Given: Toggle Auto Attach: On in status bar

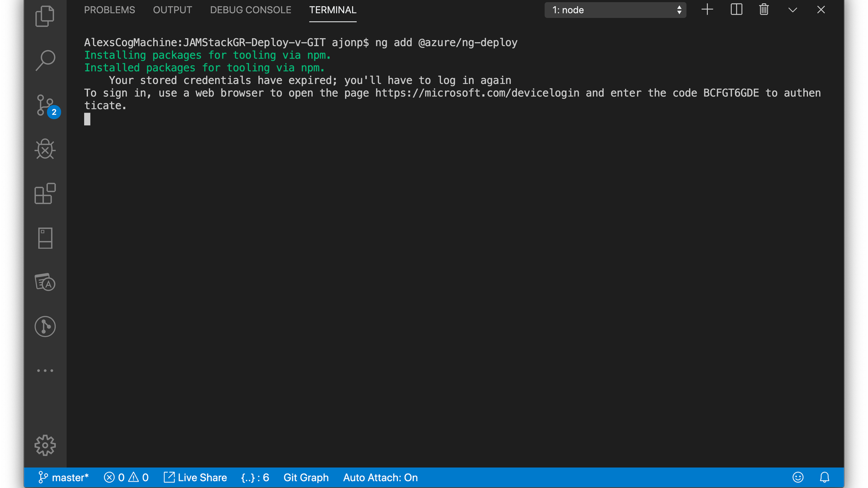Looking at the screenshot, I should (x=380, y=478).
